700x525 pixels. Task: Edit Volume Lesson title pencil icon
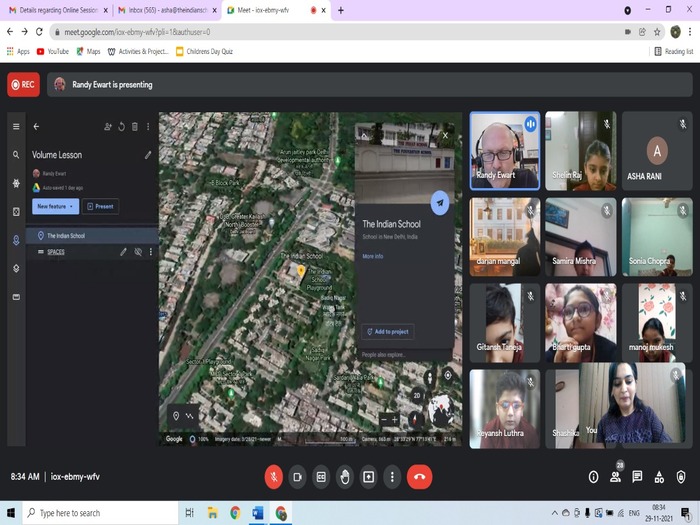pos(148,155)
